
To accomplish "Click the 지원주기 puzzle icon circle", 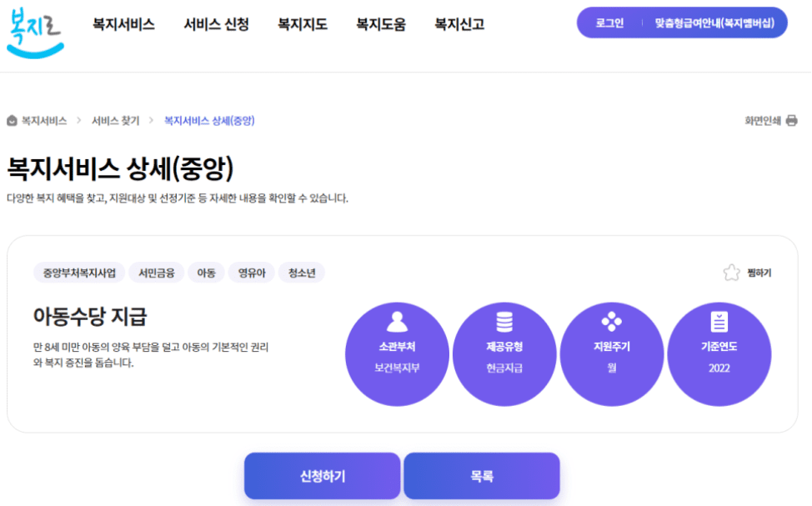I will 612,353.
